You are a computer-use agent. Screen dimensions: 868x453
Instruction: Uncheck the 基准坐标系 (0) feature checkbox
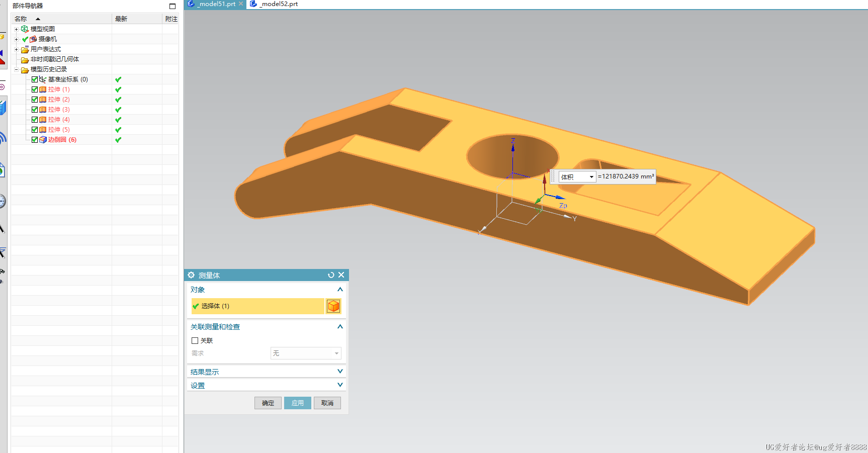(x=35, y=79)
